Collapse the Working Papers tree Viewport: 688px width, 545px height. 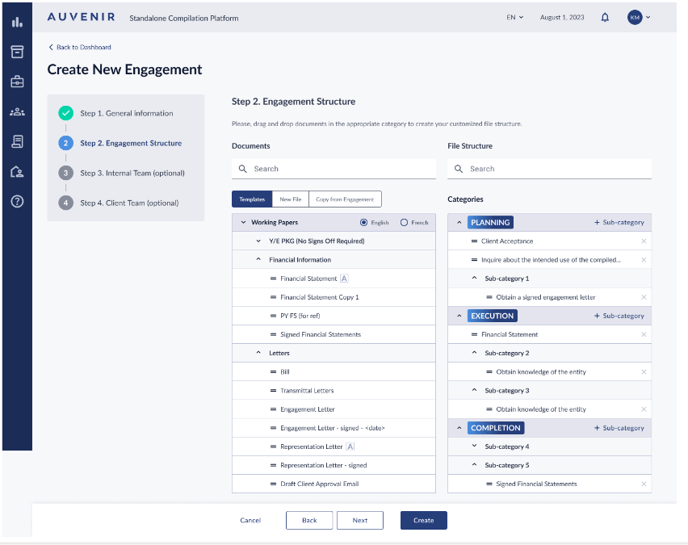click(x=243, y=222)
